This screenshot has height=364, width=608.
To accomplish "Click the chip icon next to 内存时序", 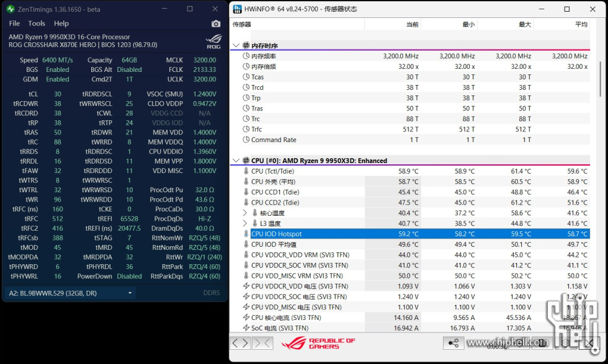I will pos(246,45).
